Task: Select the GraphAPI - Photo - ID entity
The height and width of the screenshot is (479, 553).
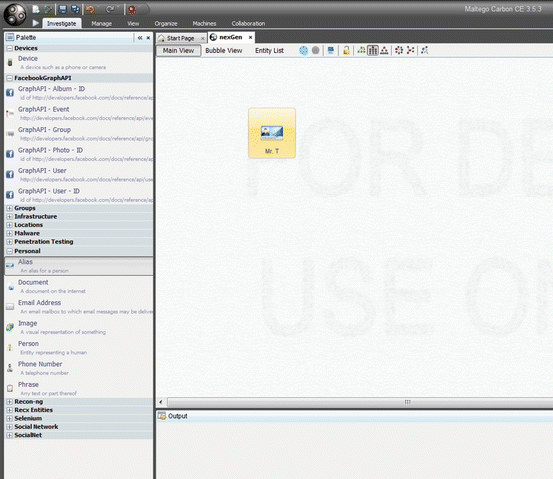Action: coord(79,154)
